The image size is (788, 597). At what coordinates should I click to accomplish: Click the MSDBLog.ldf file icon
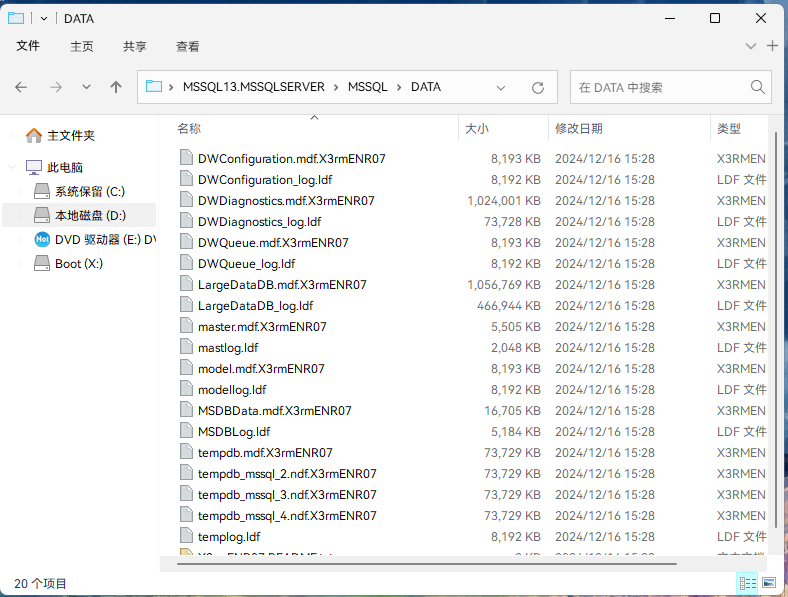(186, 431)
